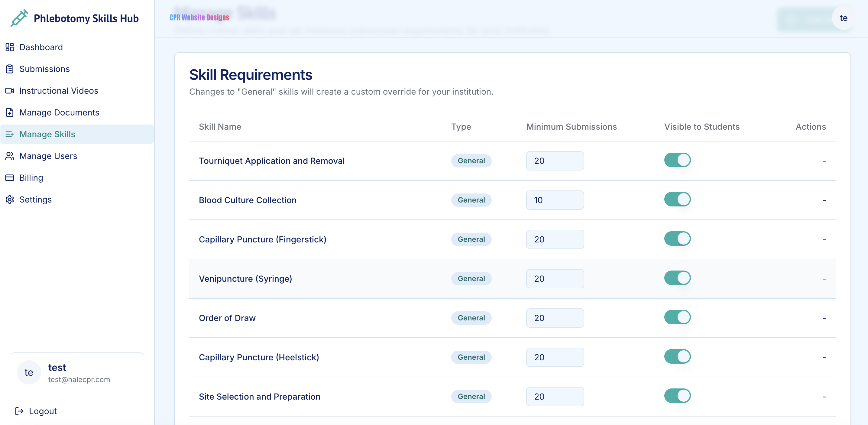Click the Manage Users people icon
The image size is (868, 425).
[x=9, y=156]
